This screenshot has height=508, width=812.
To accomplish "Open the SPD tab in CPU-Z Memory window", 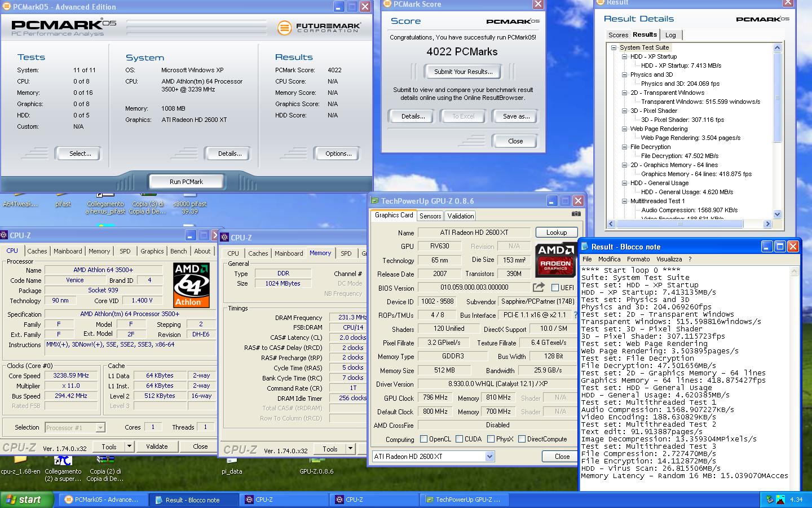I will click(x=346, y=253).
